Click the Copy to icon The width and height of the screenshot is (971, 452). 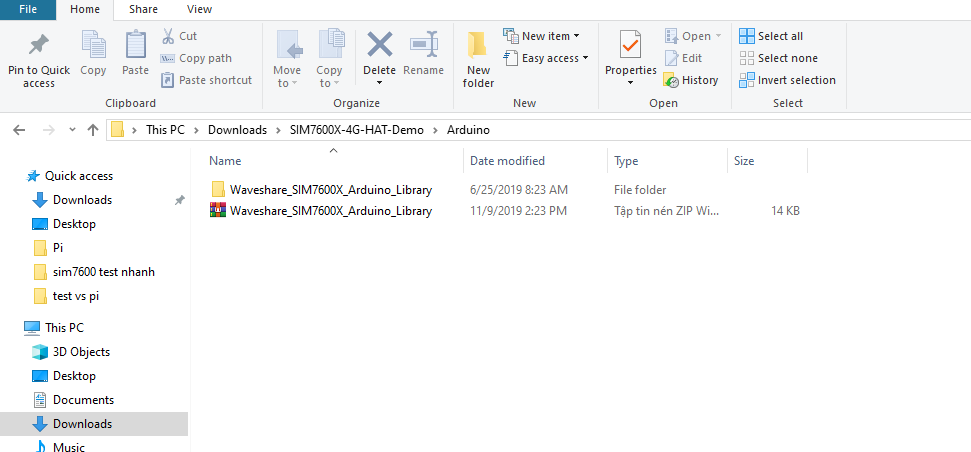[x=331, y=45]
